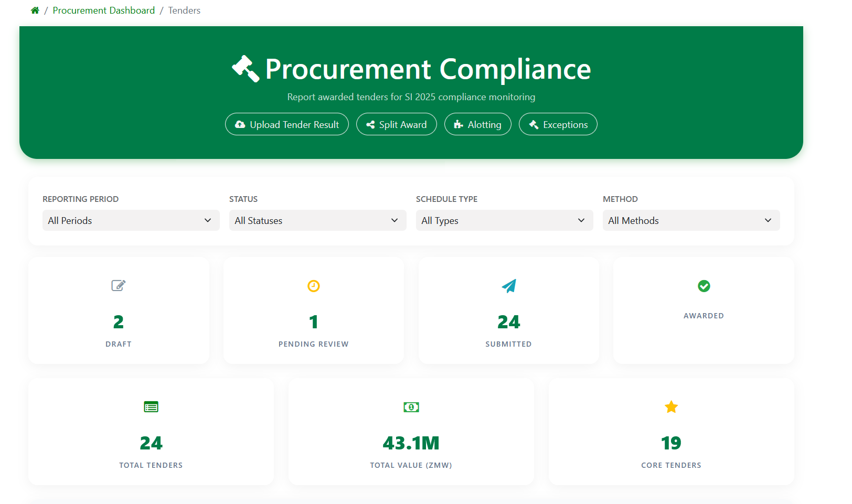Click the paper plane icon on the Submitted card

tap(508, 286)
